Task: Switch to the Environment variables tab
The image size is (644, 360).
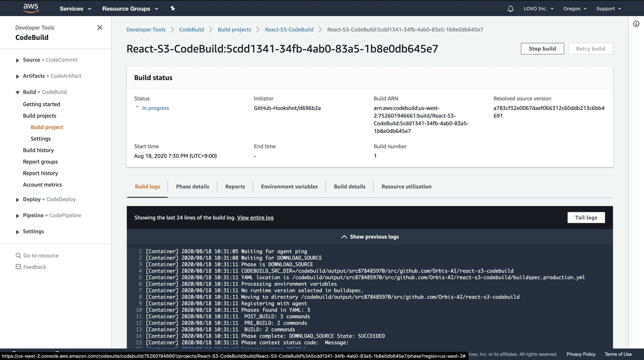Action: coord(289,187)
